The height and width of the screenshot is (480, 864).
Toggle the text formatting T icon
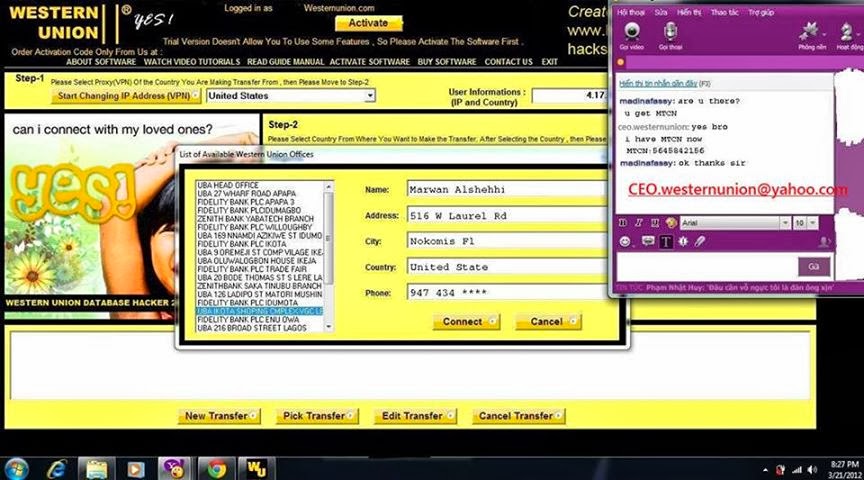(x=666, y=241)
